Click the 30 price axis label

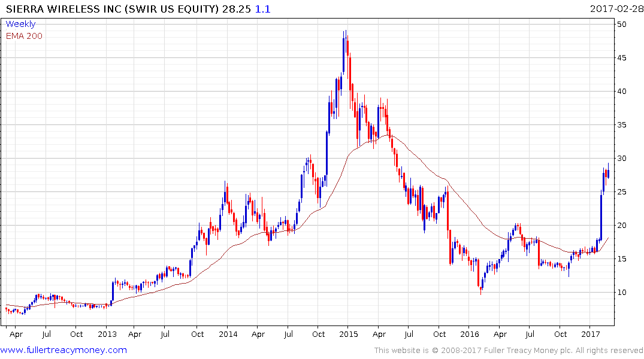[x=622, y=159]
